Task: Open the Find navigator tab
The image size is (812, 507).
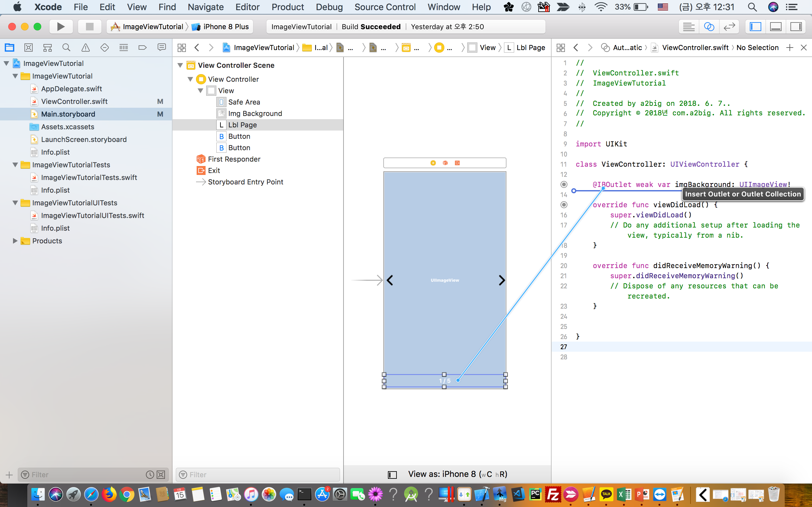Action: (66, 48)
